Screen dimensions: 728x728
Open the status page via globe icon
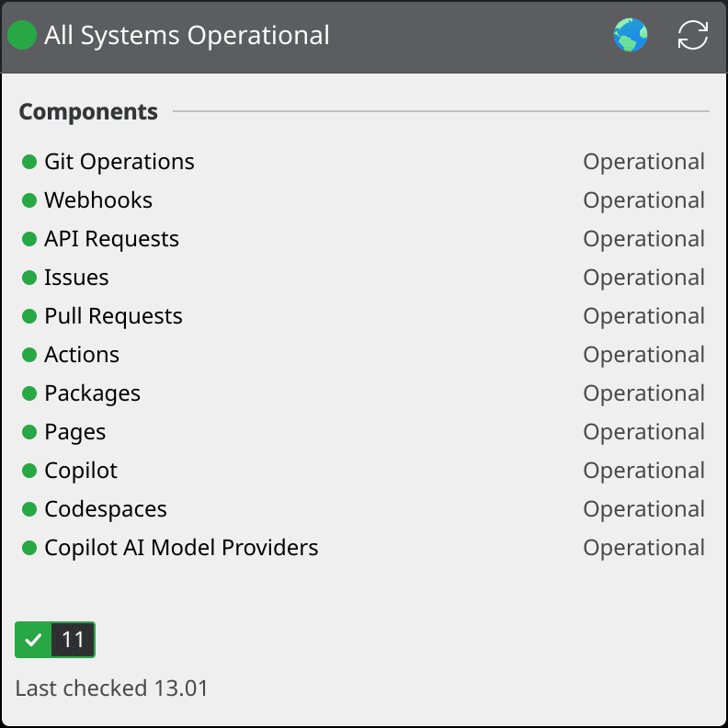click(630, 35)
